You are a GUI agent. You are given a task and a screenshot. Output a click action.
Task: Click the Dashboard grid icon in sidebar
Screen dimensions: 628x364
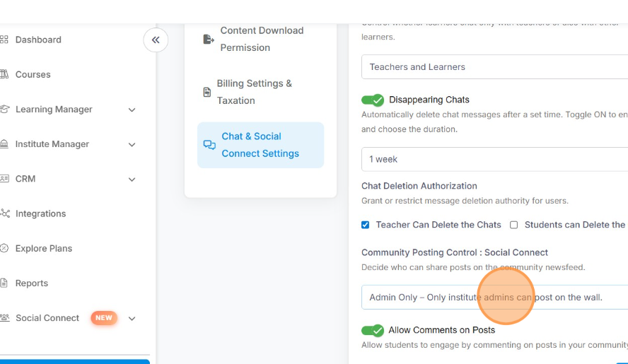coord(5,40)
